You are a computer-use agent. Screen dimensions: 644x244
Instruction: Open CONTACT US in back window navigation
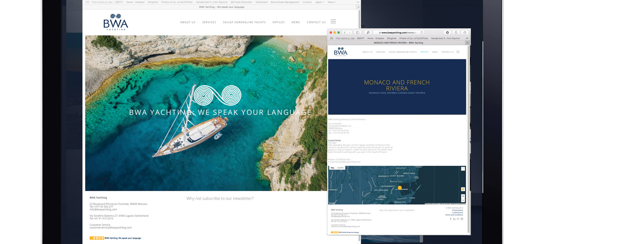tap(316, 22)
